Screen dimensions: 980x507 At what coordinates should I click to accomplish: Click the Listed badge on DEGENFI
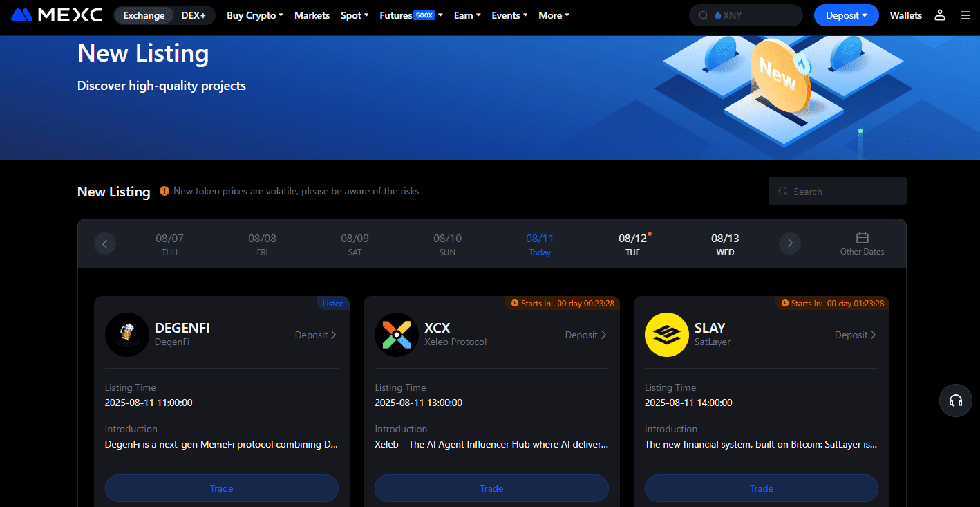(333, 303)
